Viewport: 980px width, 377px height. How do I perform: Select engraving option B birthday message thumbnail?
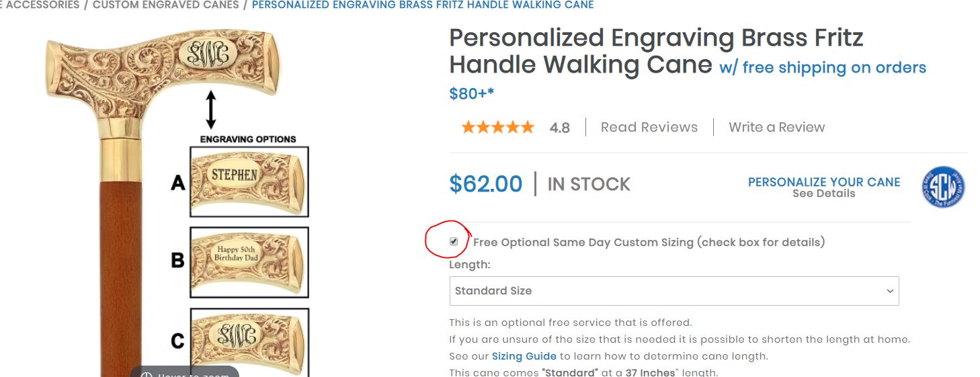tap(249, 262)
